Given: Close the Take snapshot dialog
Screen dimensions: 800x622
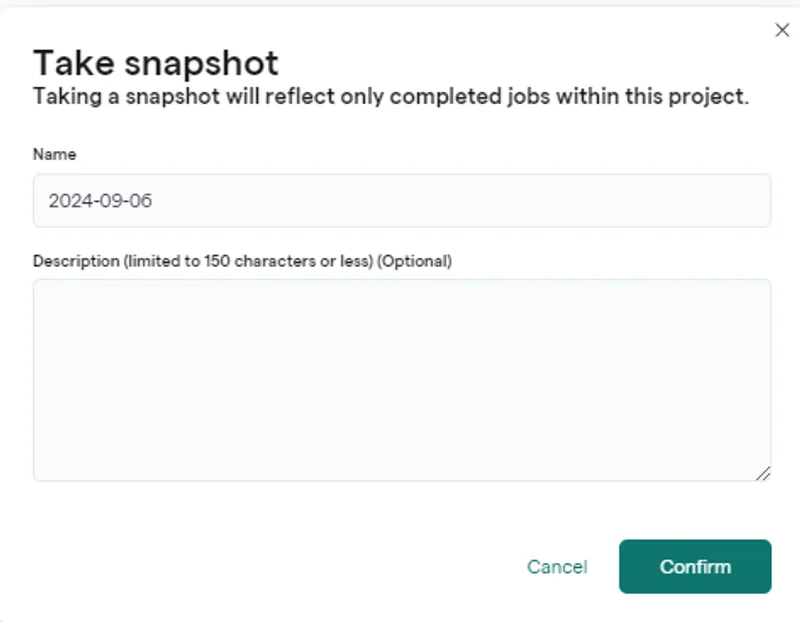Looking at the screenshot, I should click(x=782, y=30).
